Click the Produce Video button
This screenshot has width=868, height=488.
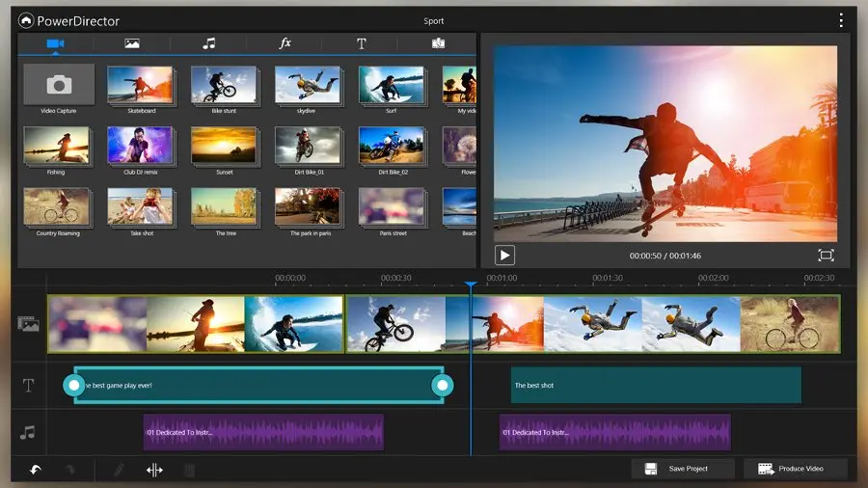[x=796, y=469]
